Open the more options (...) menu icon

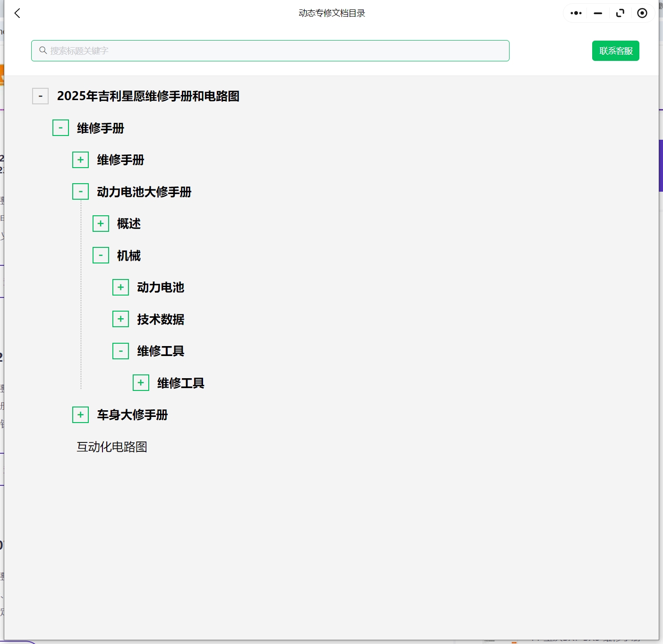click(x=576, y=13)
